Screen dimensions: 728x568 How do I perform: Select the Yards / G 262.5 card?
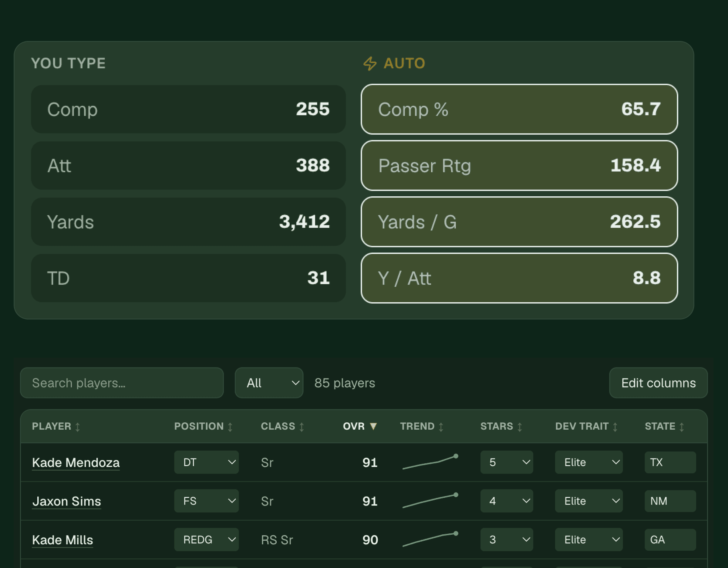coord(519,222)
